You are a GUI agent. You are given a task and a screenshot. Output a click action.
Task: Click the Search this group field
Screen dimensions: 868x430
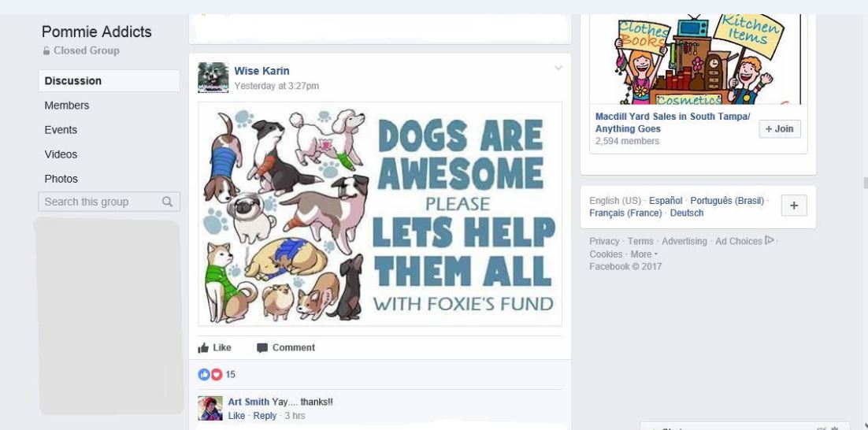109,202
